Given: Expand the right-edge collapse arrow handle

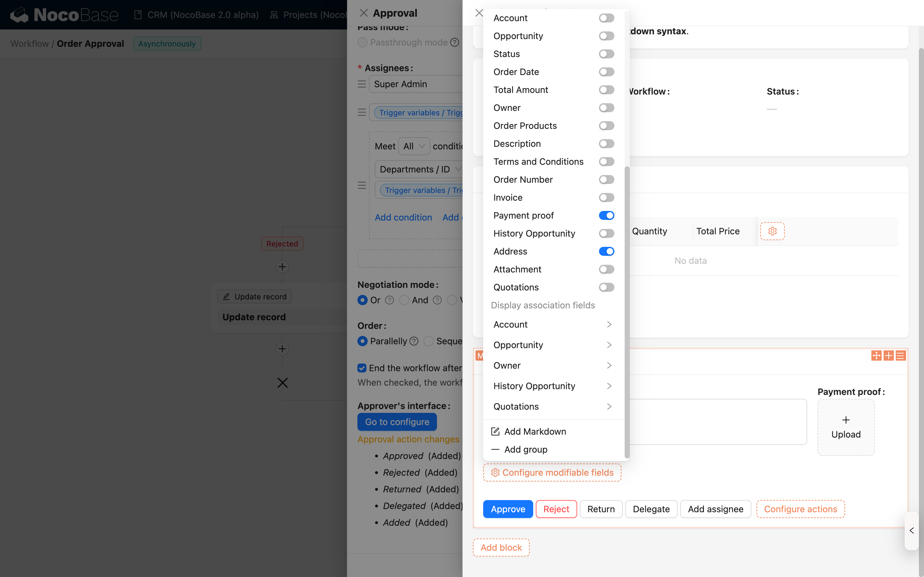Looking at the screenshot, I should 911,531.
